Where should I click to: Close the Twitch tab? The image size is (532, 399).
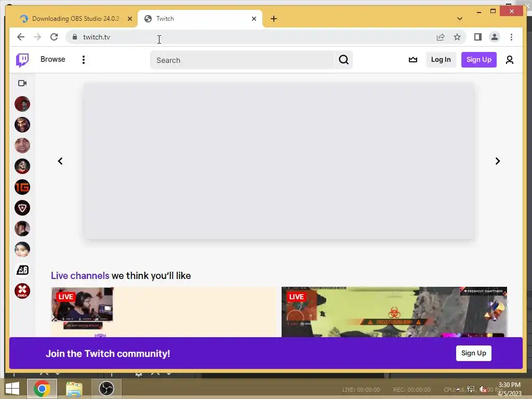coord(254,19)
